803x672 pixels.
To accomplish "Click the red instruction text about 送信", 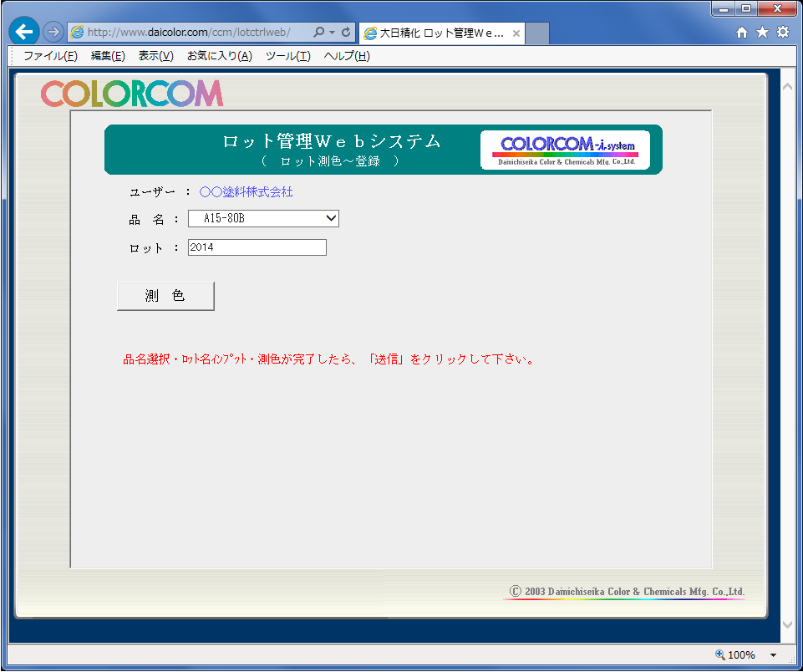I will (329, 359).
